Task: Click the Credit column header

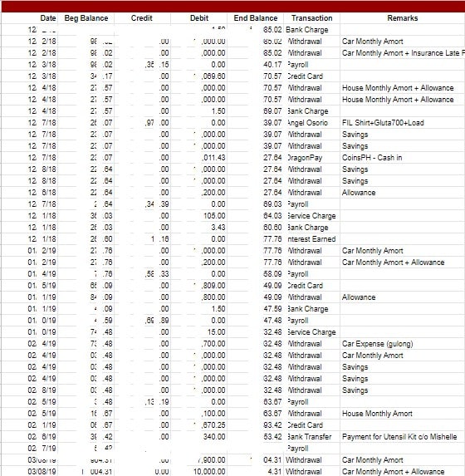Action: (x=142, y=18)
